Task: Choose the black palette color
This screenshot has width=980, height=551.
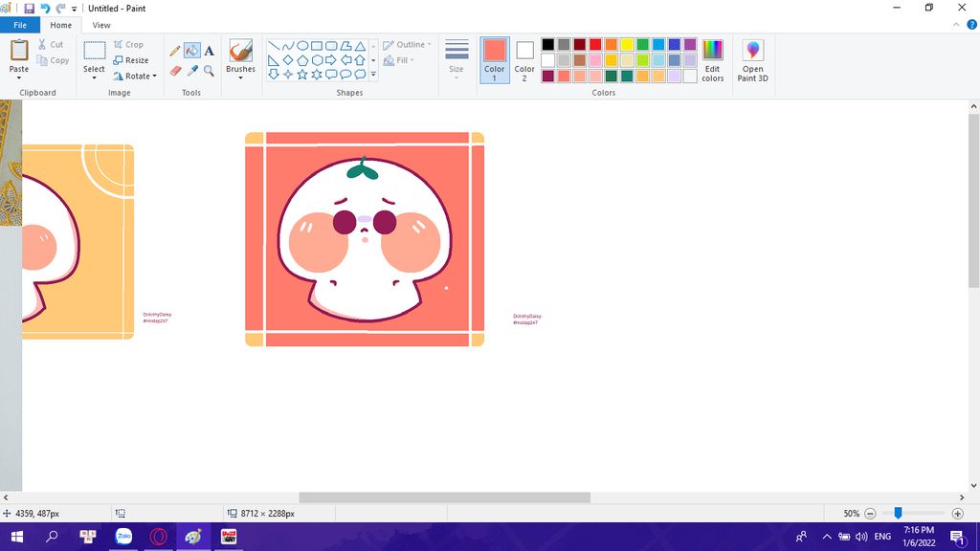Action: pos(548,44)
